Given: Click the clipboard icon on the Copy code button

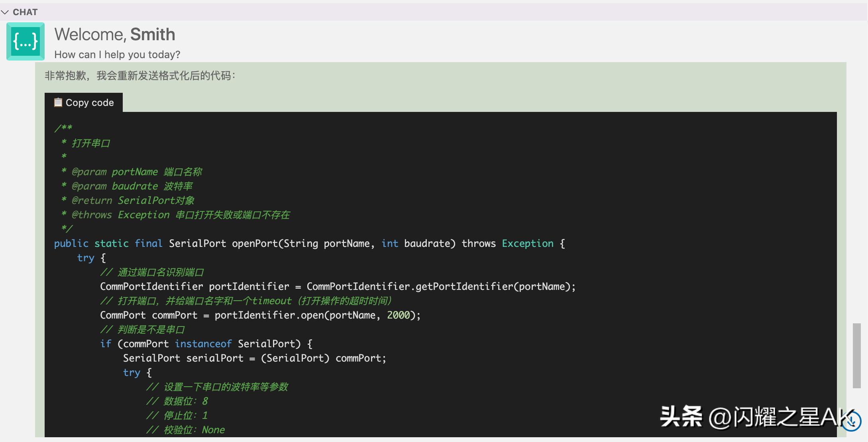Looking at the screenshot, I should (x=58, y=102).
